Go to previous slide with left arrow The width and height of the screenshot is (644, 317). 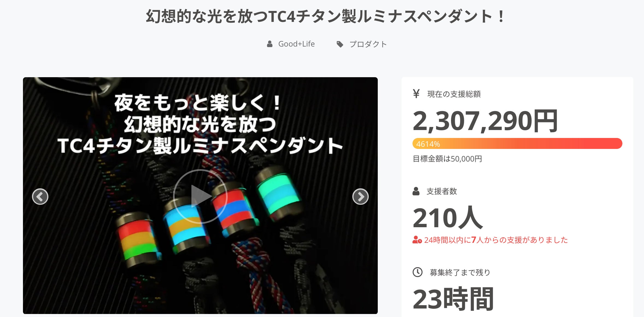[x=40, y=197]
